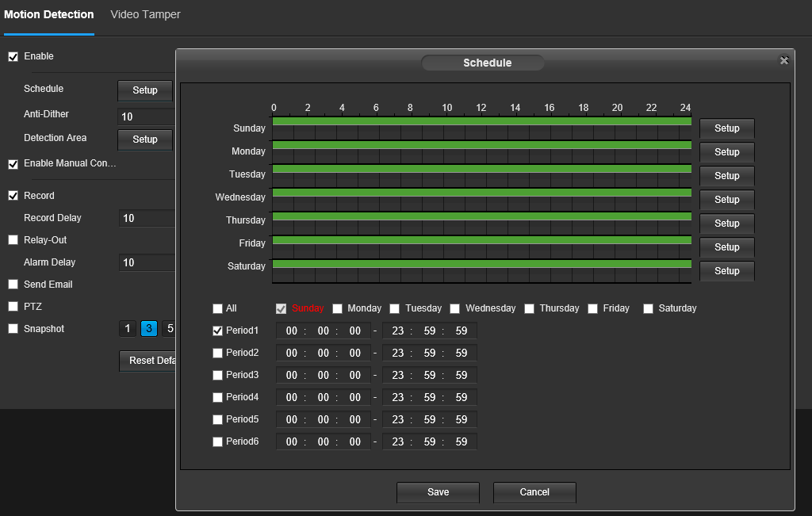Check the Saturday day checkbox
Screen dimensions: 812x516
coord(648,309)
